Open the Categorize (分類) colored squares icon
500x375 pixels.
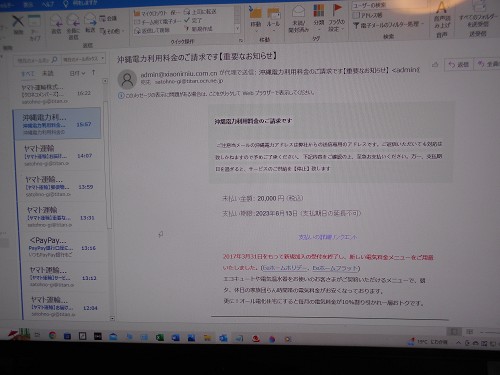click(319, 11)
